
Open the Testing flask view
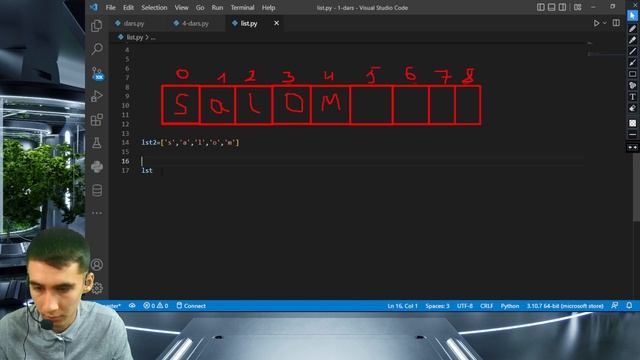coord(97,143)
